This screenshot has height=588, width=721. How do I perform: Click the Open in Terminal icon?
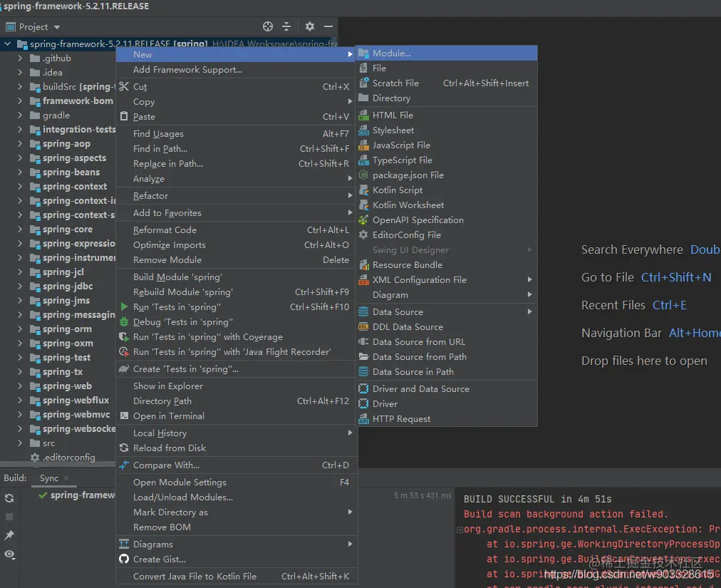(124, 416)
